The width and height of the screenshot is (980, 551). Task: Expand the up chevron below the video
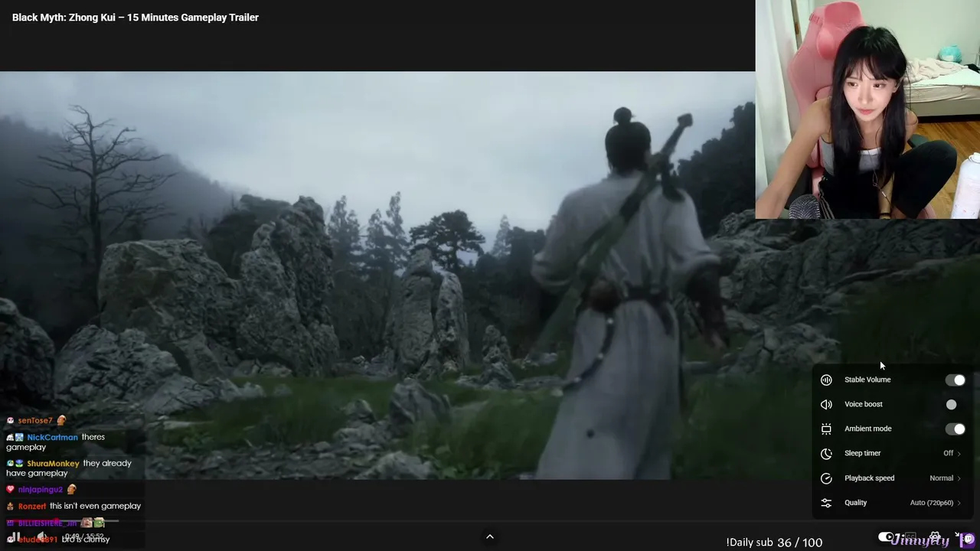[490, 536]
